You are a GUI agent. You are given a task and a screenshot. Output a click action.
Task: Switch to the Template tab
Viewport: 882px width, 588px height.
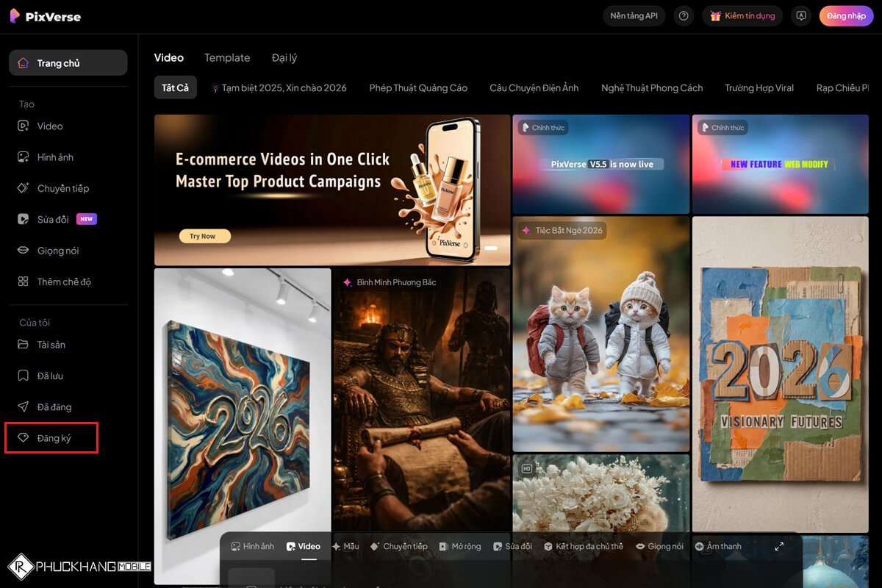pos(227,57)
